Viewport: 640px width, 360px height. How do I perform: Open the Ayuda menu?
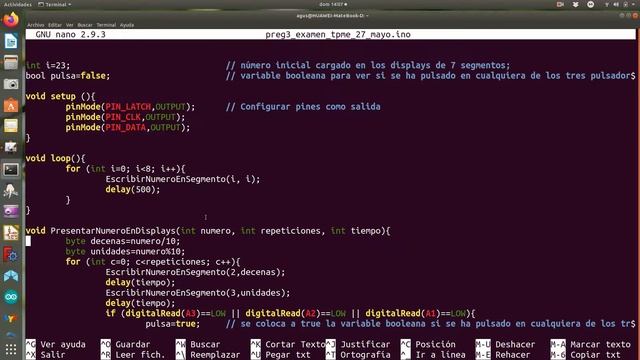pyautogui.click(x=127, y=25)
